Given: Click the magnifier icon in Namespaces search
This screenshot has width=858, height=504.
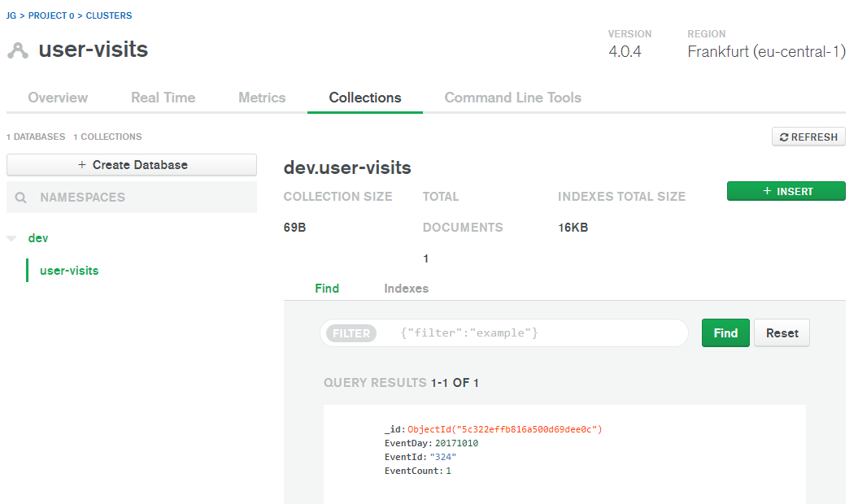Looking at the screenshot, I should [21, 198].
